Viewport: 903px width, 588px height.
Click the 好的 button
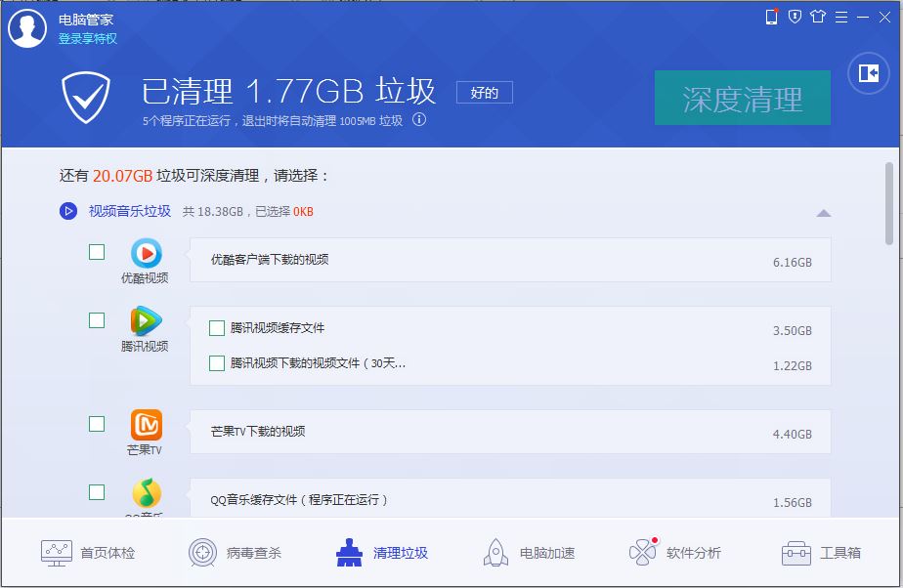coord(485,93)
